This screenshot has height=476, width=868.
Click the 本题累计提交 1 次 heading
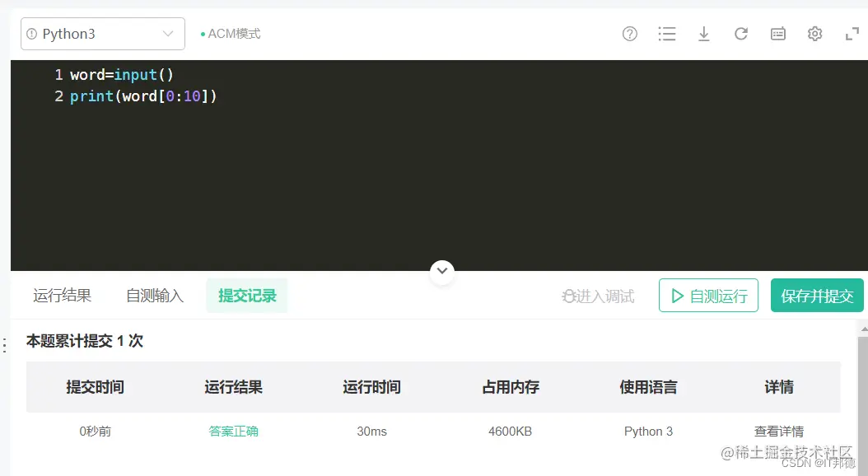(x=85, y=341)
